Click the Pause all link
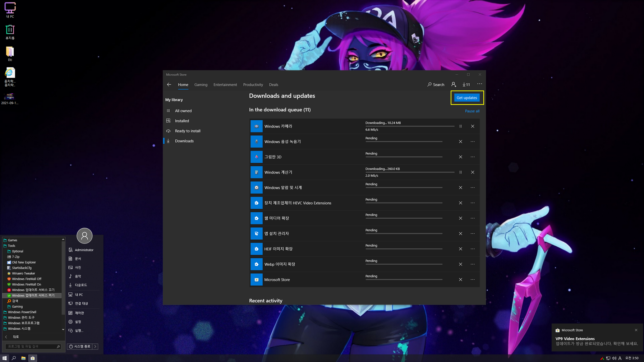This screenshot has height=362, width=644. pos(472,111)
